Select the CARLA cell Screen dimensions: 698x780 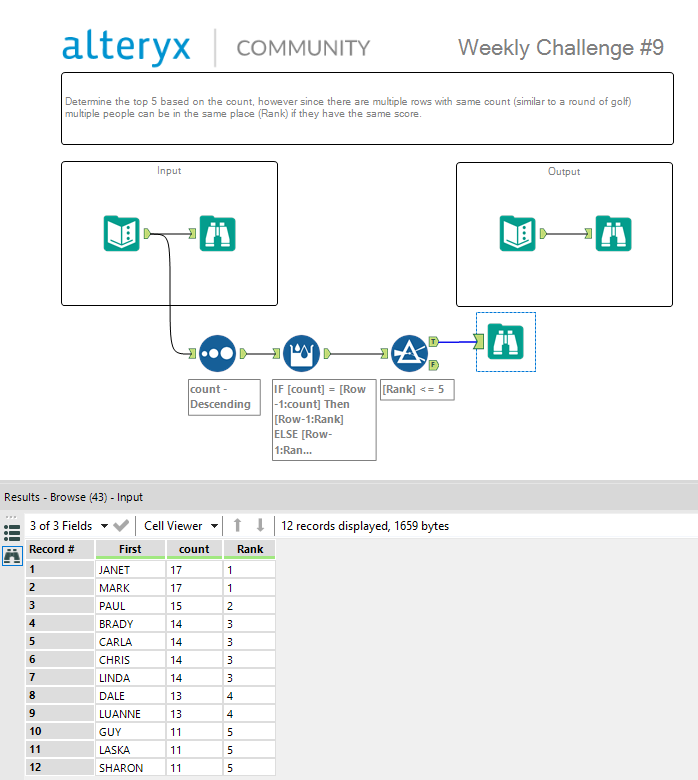(130, 642)
